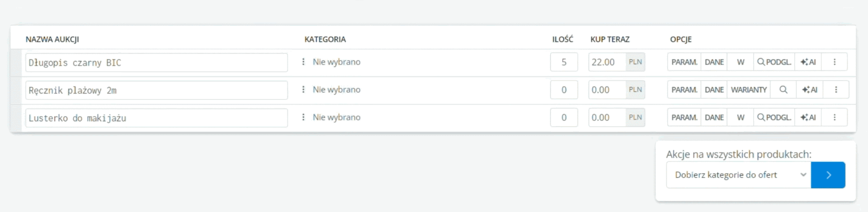Open three-dot options for Lusterko do makijażu

point(835,118)
